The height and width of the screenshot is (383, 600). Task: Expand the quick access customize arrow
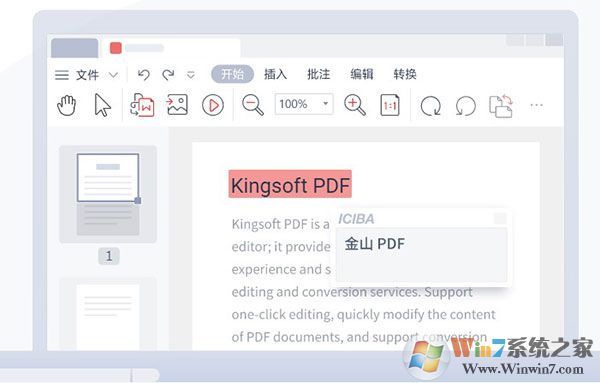point(191,75)
